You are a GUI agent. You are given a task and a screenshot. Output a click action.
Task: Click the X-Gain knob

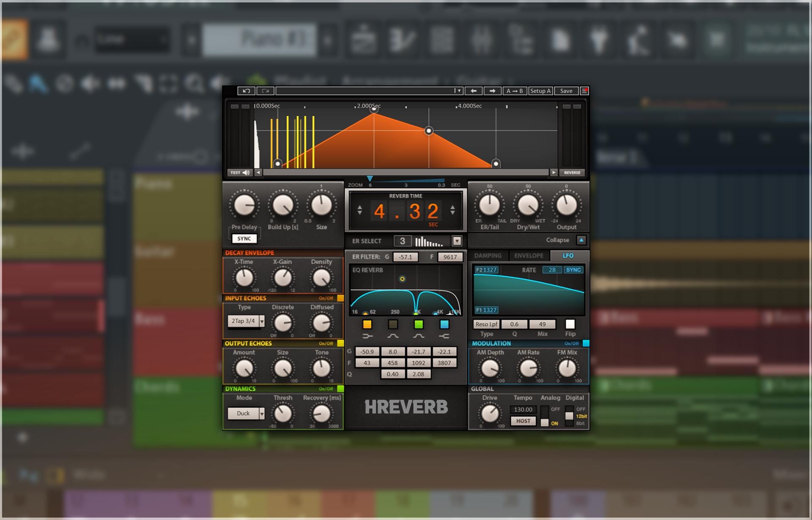[283, 278]
